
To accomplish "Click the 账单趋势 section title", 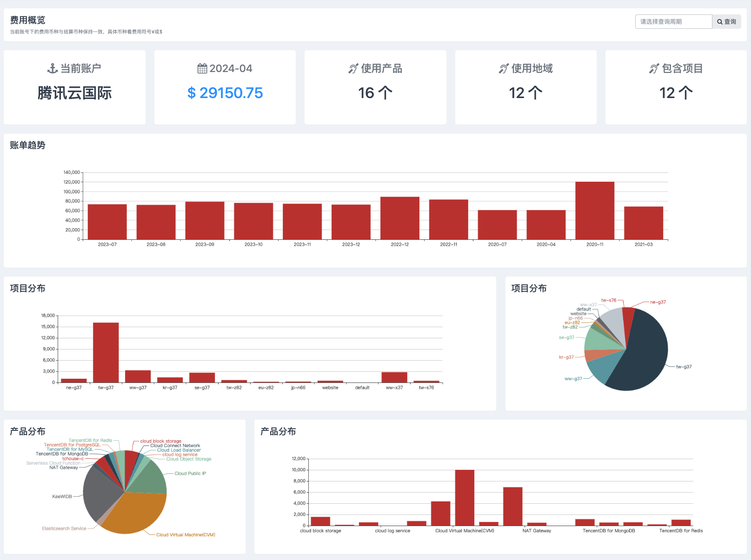I will pos(28,145).
